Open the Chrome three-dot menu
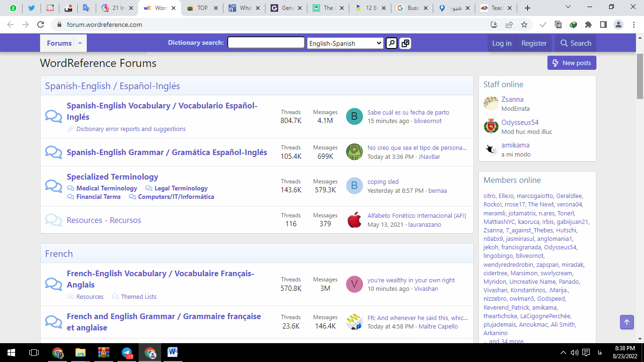The image size is (644, 362). coord(633,25)
